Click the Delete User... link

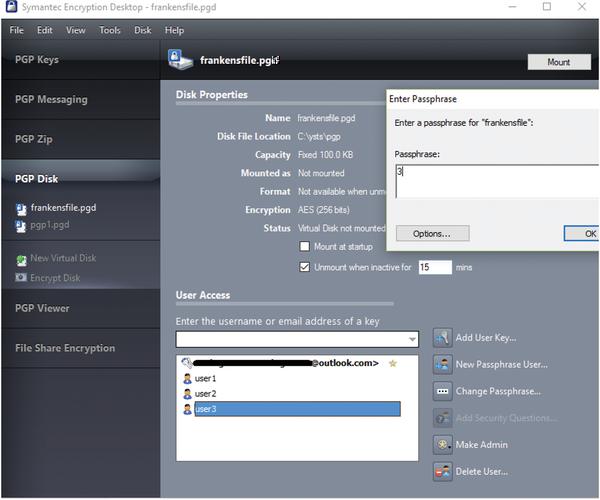point(481,472)
